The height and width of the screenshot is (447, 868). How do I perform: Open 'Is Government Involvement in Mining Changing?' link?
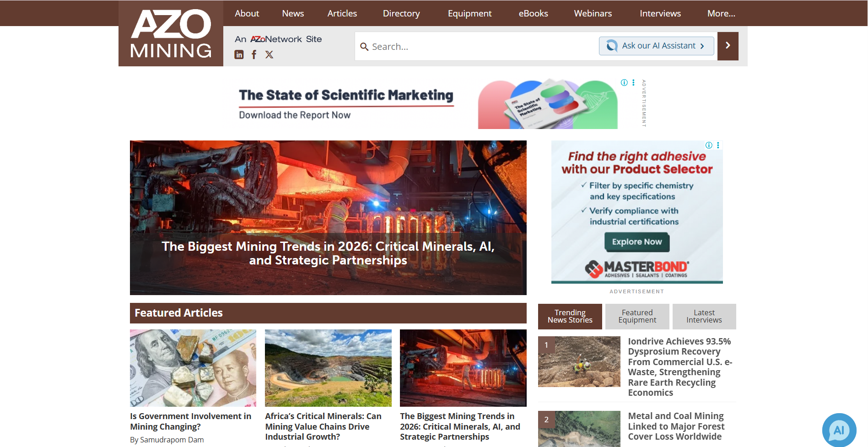[191, 421]
